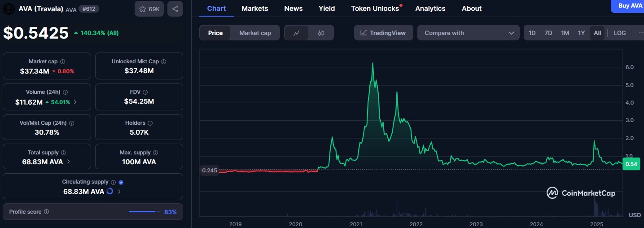Viewport: 644px width, 228px height.
Task: Click the 2021 x-axis year label
Action: coord(356,224)
